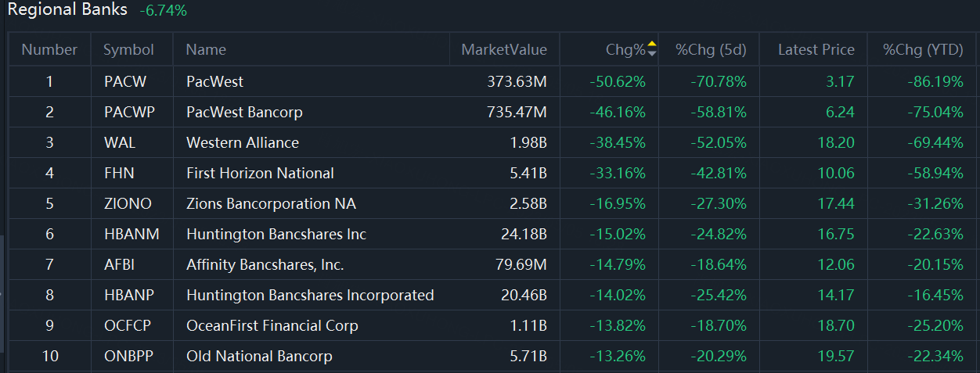Click the -33.16% change value
980x373 pixels.
(x=618, y=173)
